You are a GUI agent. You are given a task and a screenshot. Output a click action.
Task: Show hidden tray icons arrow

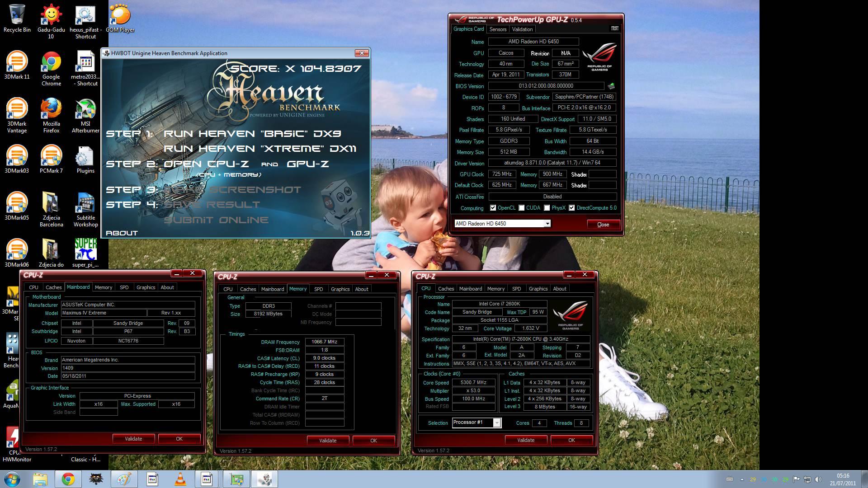742,479
